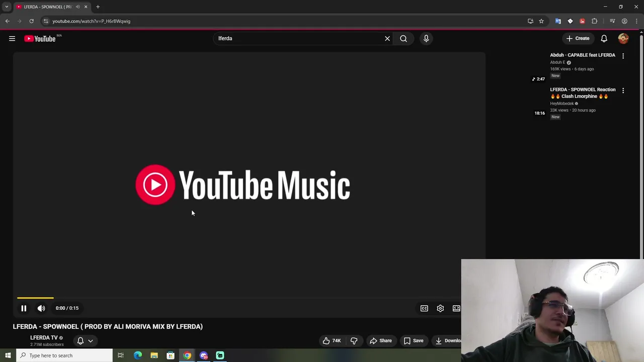Image resolution: width=644 pixels, height=362 pixels.
Task: Open the Chrome three-dot menu
Action: [636, 21]
